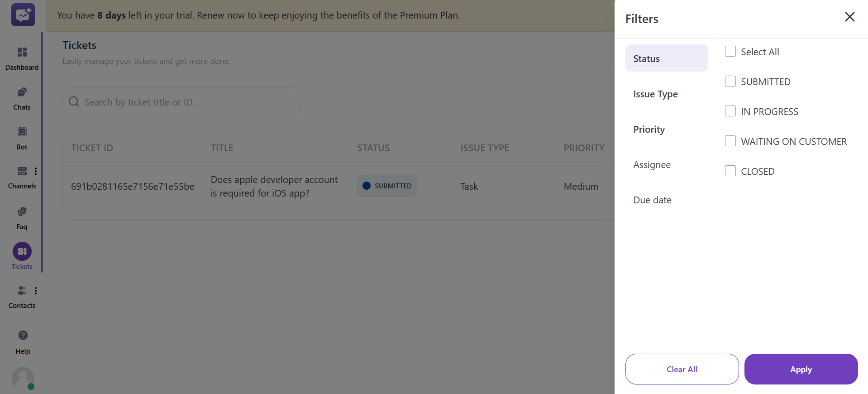This screenshot has width=868, height=394.
Task: Open the three-dot menu next to Channels
Action: pyautogui.click(x=36, y=171)
